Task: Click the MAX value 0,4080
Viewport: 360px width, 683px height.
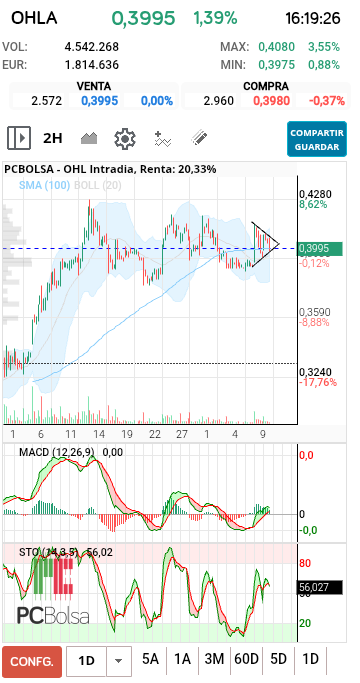Action: (277, 47)
